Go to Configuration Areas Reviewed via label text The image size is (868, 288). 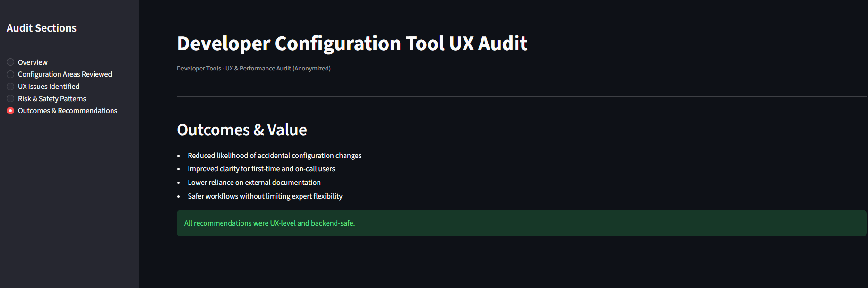pos(65,74)
